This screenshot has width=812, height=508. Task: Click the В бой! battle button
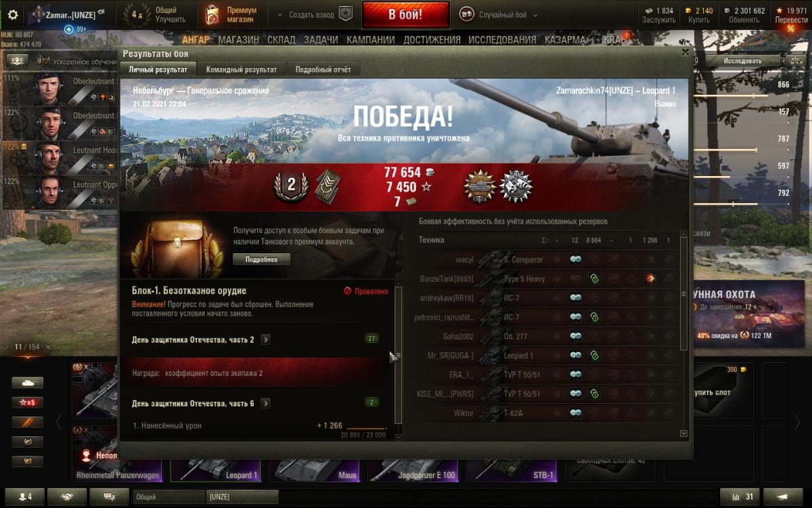406,14
